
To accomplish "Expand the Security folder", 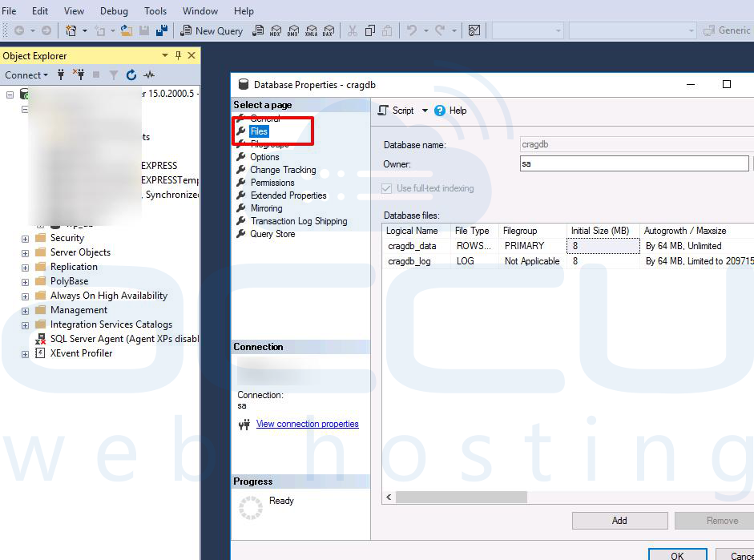I will pos(25,237).
